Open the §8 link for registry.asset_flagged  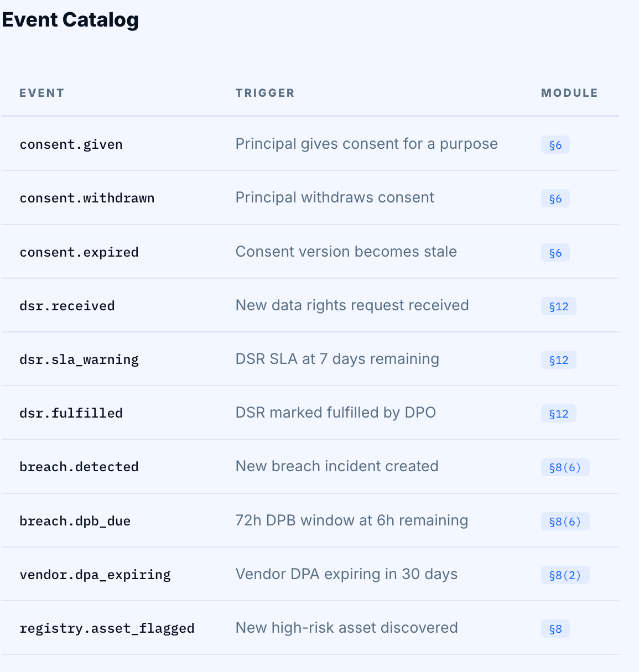coord(555,629)
